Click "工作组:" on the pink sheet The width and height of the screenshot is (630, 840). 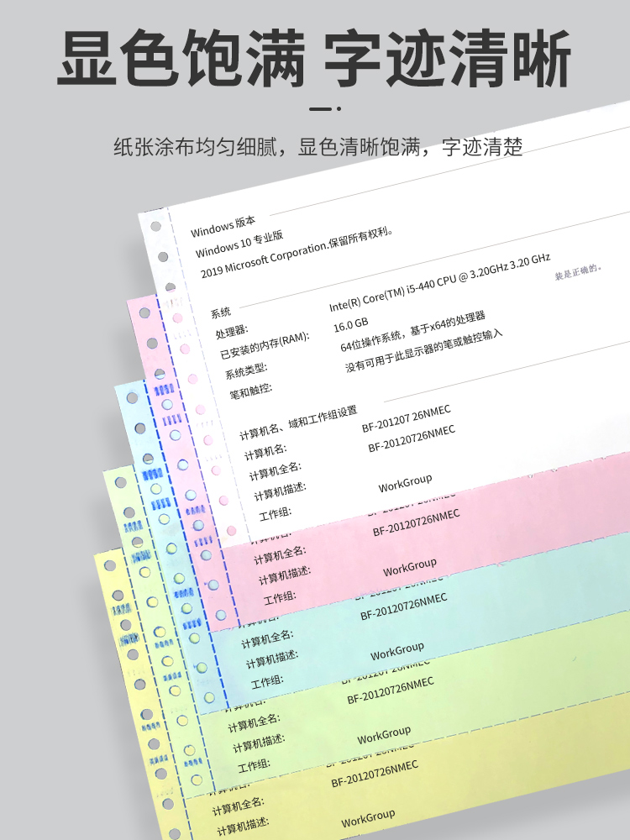point(279,598)
